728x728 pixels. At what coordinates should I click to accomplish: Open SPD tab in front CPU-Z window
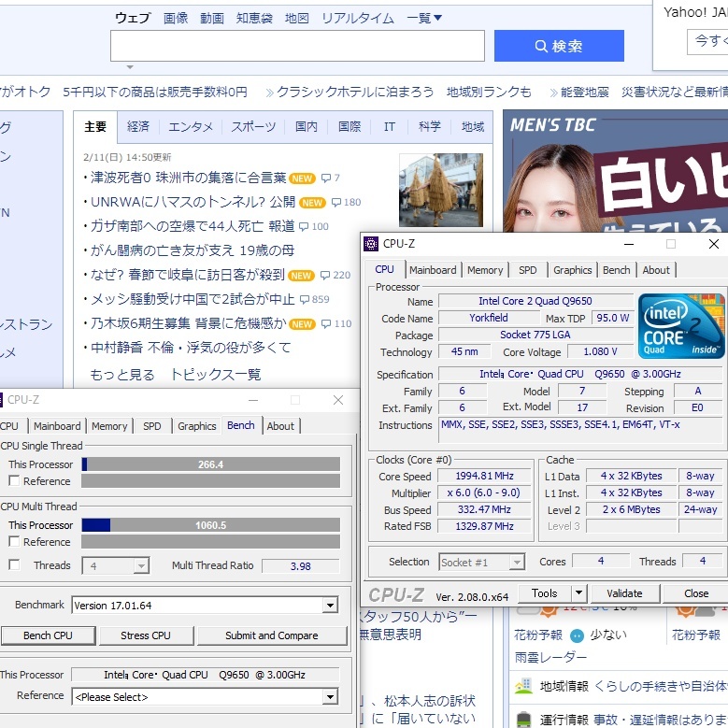(x=527, y=270)
